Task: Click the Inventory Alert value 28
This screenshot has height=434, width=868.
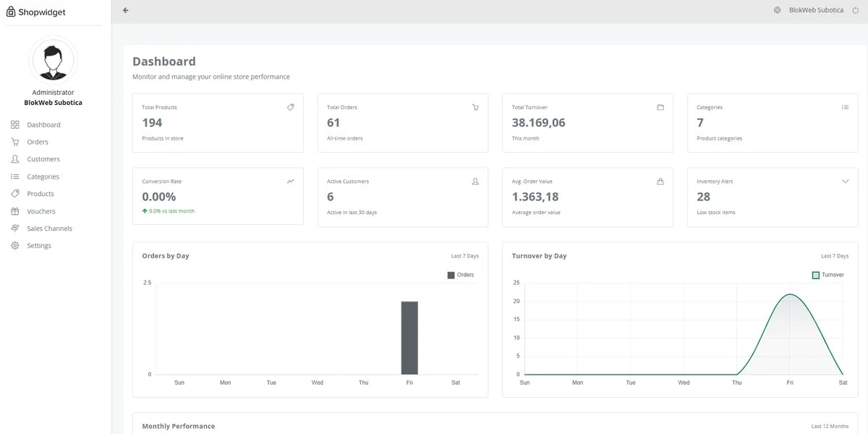Action: pyautogui.click(x=703, y=197)
